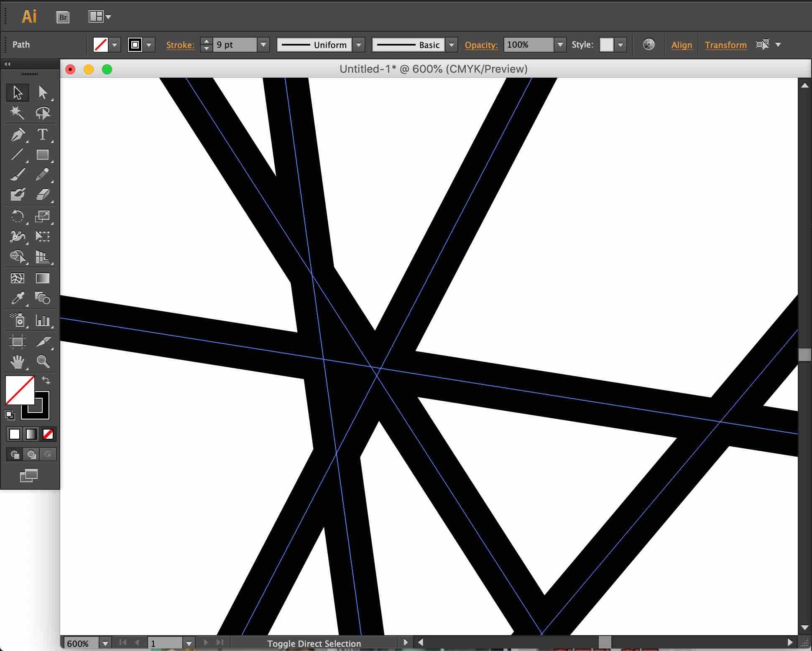
Task: Open the Align panel link
Action: click(x=682, y=45)
